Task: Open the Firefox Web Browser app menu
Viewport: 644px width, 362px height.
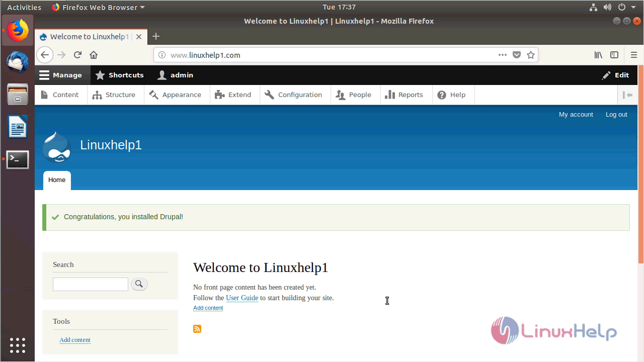Action: (98, 7)
